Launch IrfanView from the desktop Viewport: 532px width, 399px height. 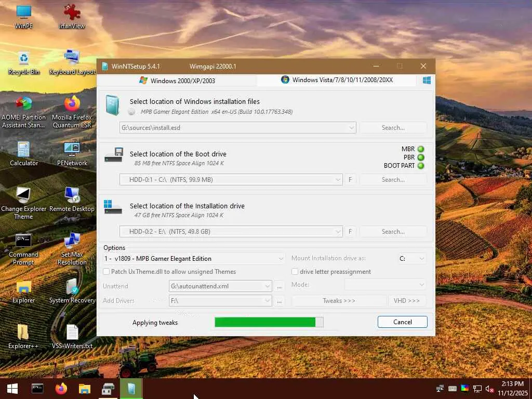(72, 17)
